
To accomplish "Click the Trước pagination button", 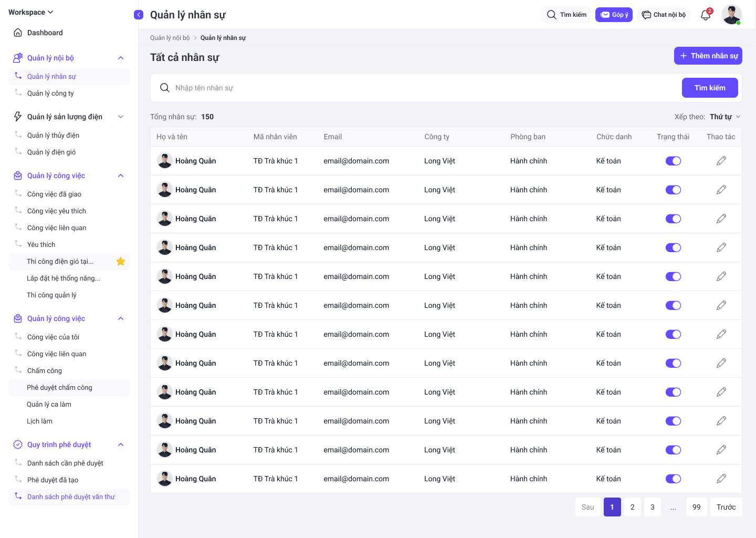I will (x=726, y=507).
